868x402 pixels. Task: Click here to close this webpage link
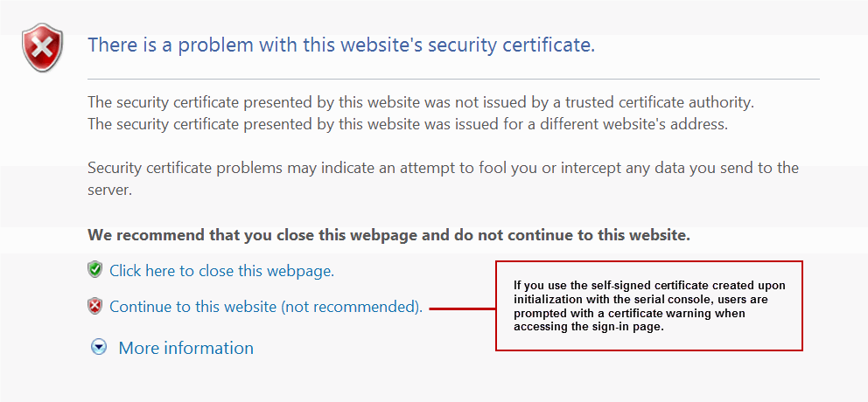pyautogui.click(x=221, y=271)
